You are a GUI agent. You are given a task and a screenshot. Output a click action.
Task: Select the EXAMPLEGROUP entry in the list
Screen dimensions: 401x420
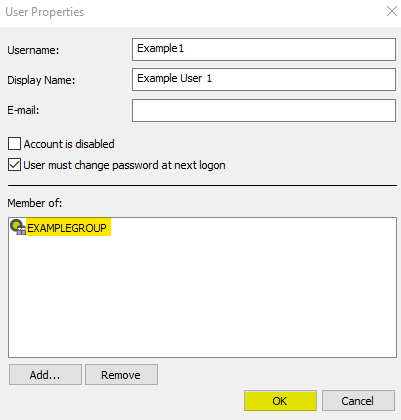click(x=68, y=228)
